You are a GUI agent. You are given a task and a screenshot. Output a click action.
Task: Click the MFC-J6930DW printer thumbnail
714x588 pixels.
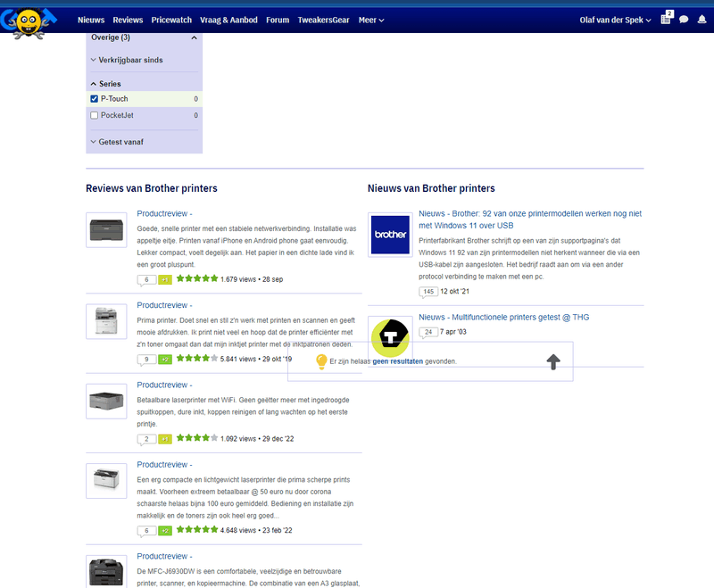[x=106, y=571]
